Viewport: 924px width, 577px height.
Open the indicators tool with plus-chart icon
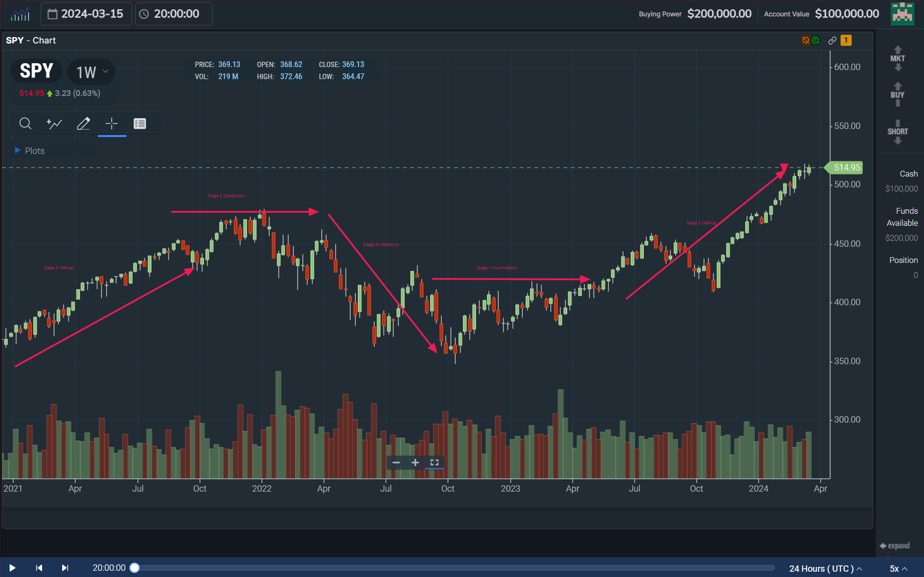point(54,124)
